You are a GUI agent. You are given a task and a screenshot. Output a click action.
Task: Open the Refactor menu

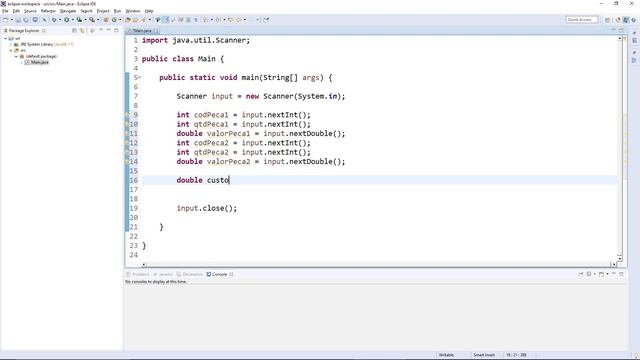tap(48, 11)
